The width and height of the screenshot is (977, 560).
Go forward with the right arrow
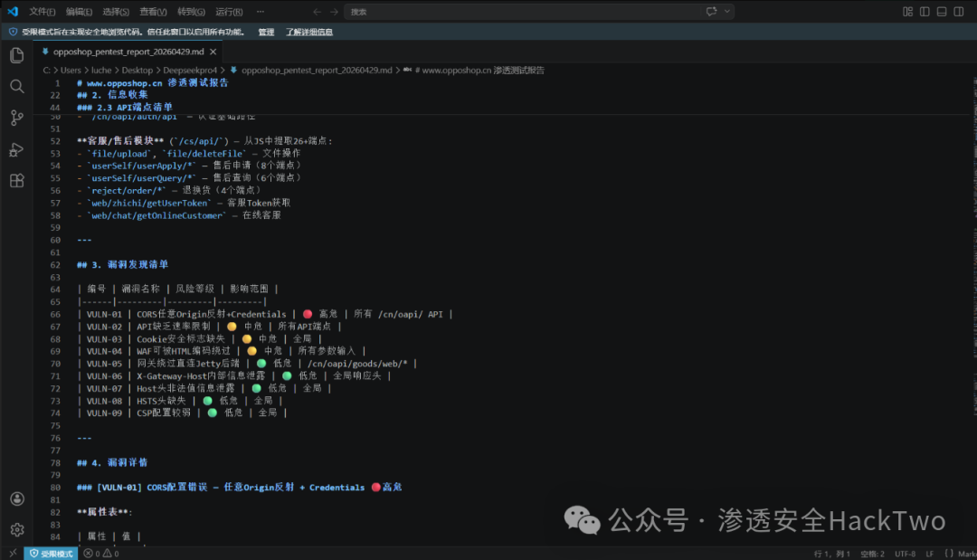coord(335,12)
